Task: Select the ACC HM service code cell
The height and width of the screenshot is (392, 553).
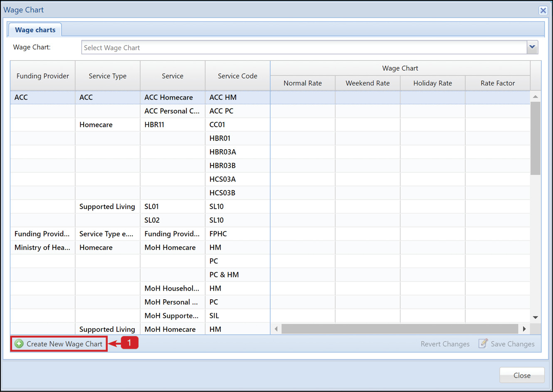Action: click(x=237, y=97)
